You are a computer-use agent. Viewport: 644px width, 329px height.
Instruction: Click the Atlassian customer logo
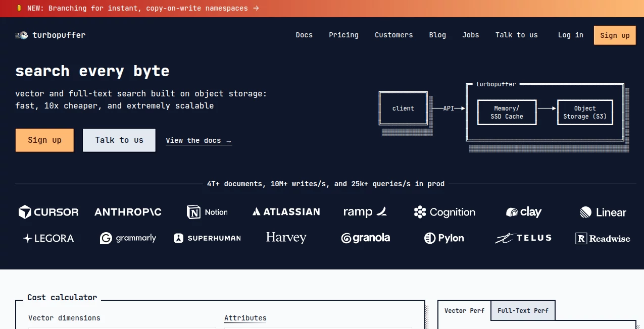[286, 212]
